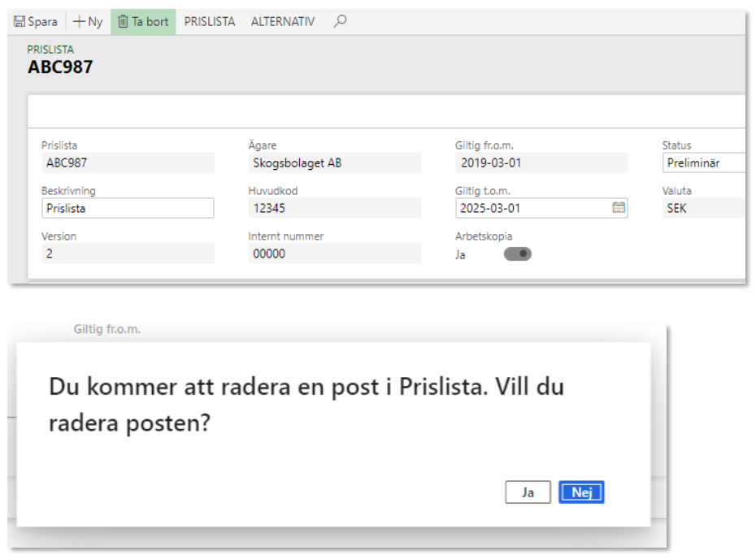Select the Ägare field Skogsbolaget AB
756x559 pixels.
334,162
